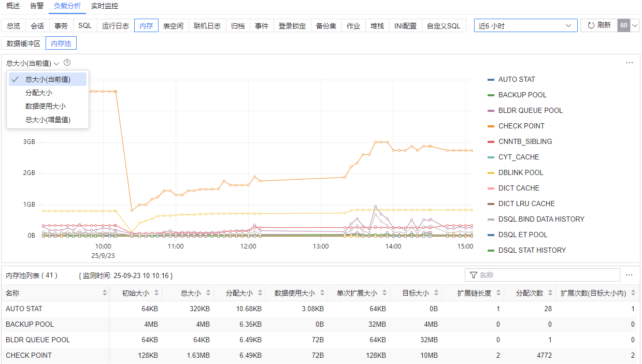The width and height of the screenshot is (642, 364).
Task: Click the help question mark icon
Action: [x=67, y=63]
